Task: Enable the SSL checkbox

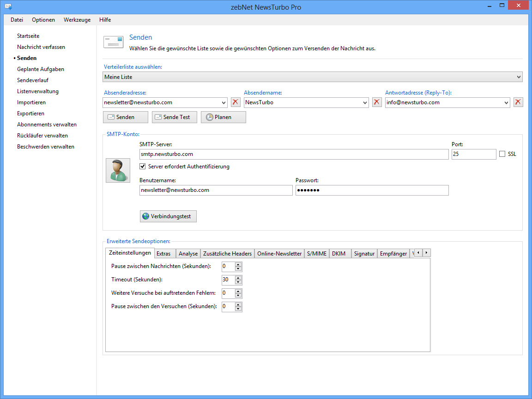Action: (x=502, y=154)
